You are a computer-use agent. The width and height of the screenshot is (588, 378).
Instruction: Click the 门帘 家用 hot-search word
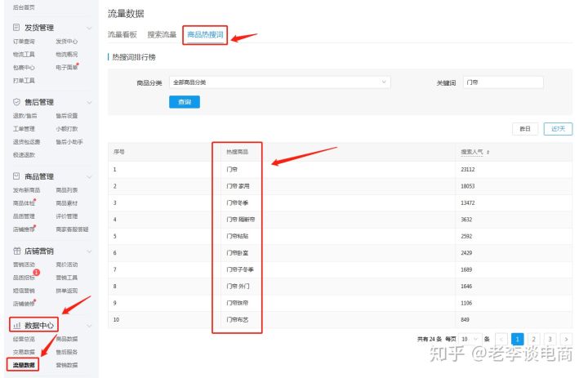point(238,186)
